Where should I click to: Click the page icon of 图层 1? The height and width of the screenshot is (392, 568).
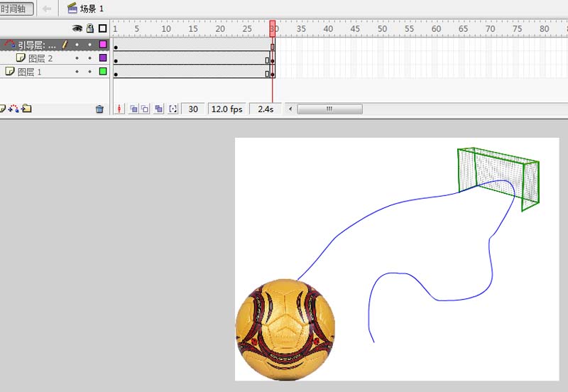(10, 71)
